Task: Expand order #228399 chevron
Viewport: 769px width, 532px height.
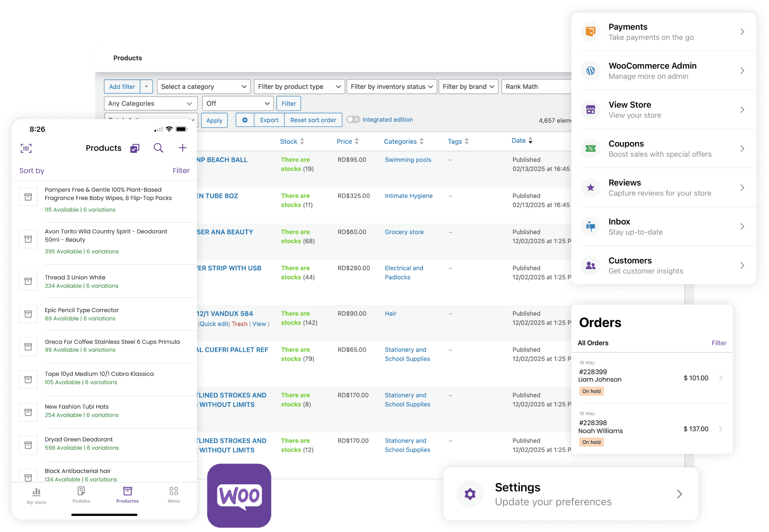Action: 721,378
